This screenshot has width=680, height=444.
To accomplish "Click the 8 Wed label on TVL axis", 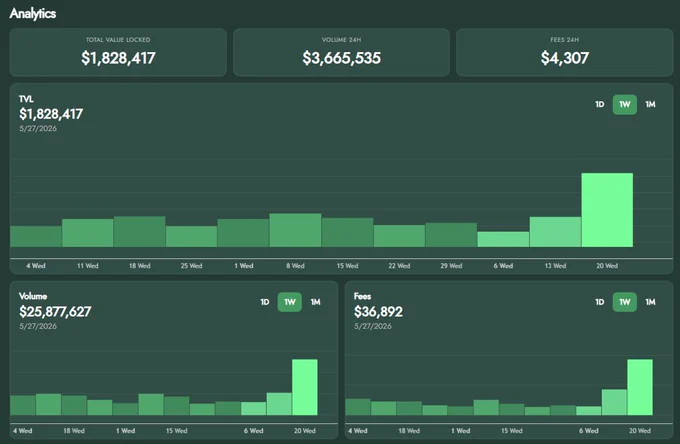I will (295, 266).
